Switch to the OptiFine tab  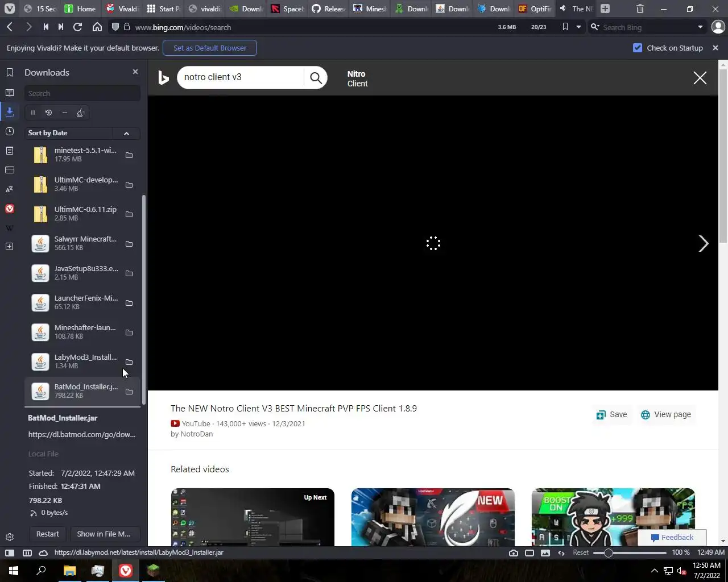click(x=535, y=9)
